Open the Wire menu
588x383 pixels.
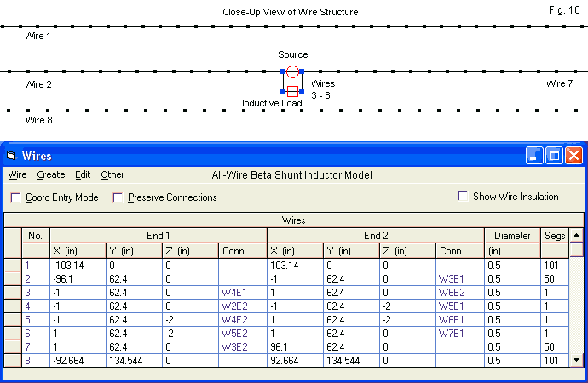coord(17,174)
